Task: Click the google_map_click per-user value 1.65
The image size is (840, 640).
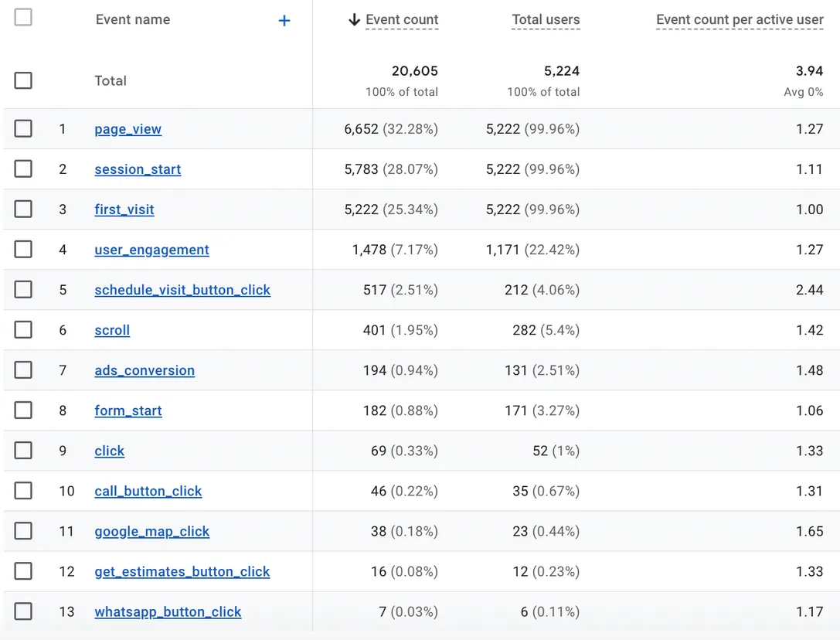Action: 809,531
